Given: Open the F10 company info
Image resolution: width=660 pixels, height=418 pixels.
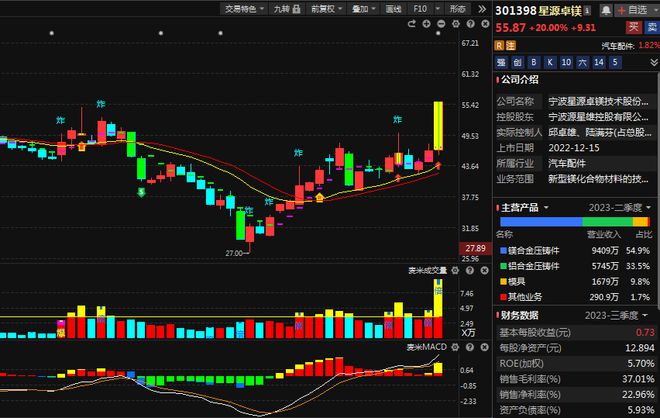Looking at the screenshot, I should [x=420, y=8].
